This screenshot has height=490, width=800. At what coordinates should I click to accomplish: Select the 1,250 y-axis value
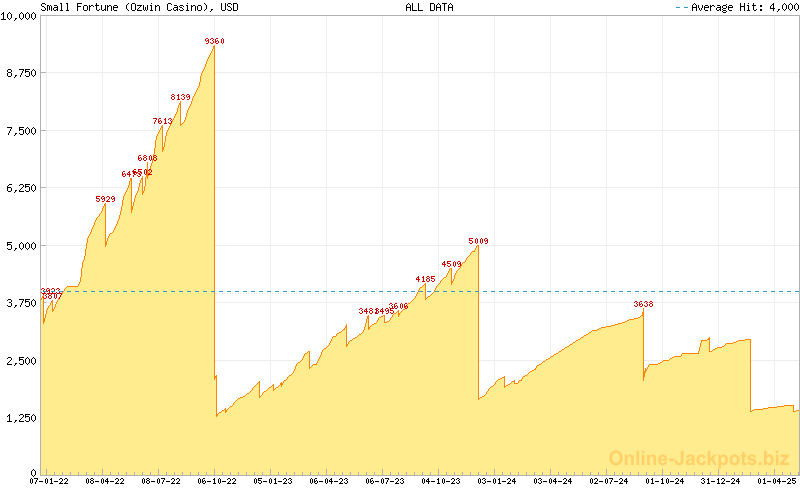pos(21,417)
